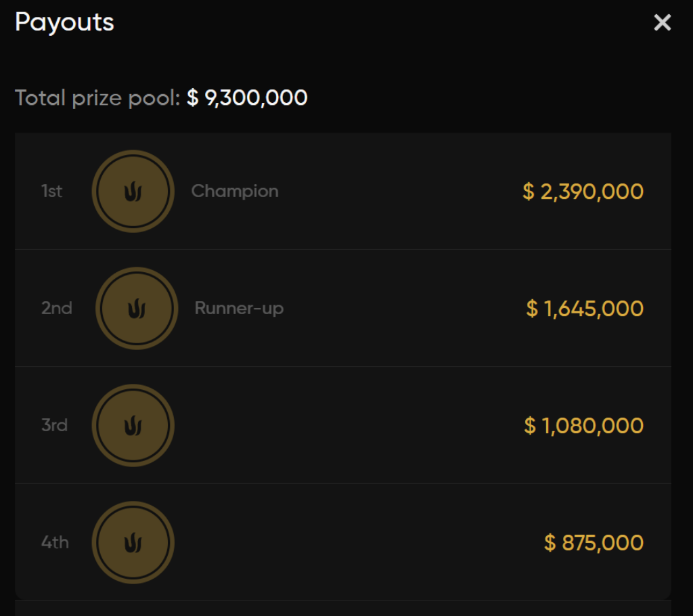Click the $ 875,000 fourth prize amount
The width and height of the screenshot is (693, 616).
click(594, 543)
